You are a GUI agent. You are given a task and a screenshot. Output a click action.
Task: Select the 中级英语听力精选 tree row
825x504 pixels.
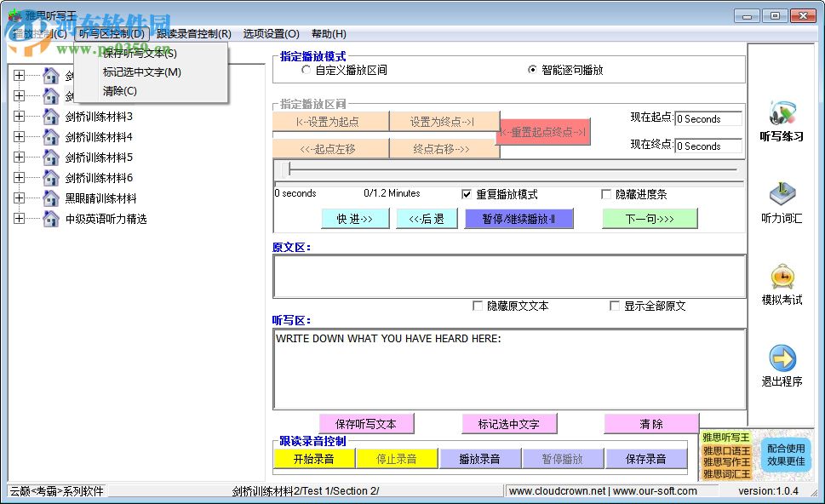[x=106, y=219]
